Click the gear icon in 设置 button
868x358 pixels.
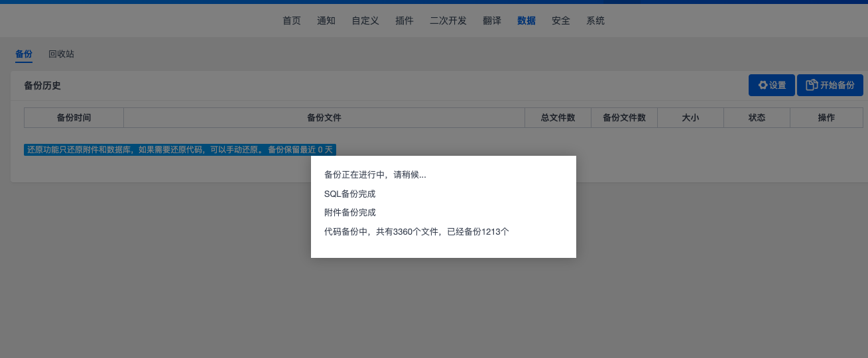coord(763,85)
